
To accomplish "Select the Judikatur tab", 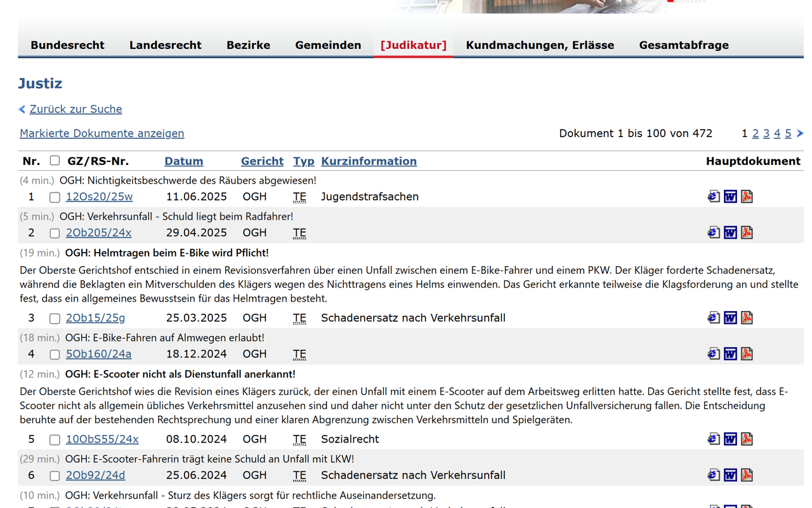I will coord(414,45).
